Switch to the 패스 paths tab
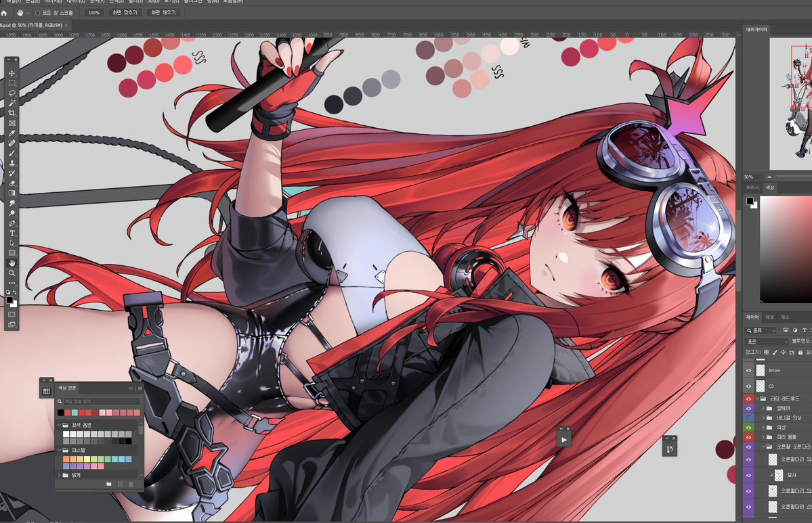 785,317
